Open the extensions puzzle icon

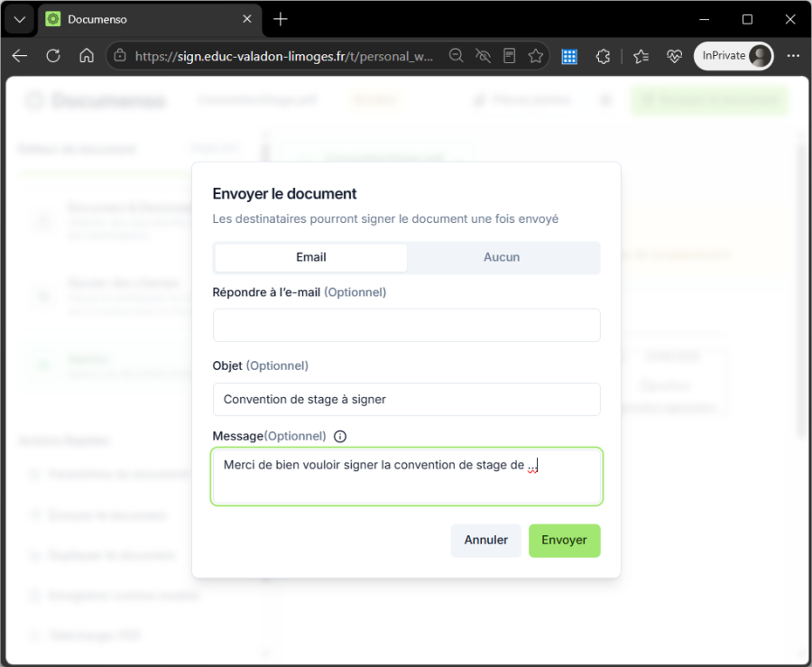point(603,56)
